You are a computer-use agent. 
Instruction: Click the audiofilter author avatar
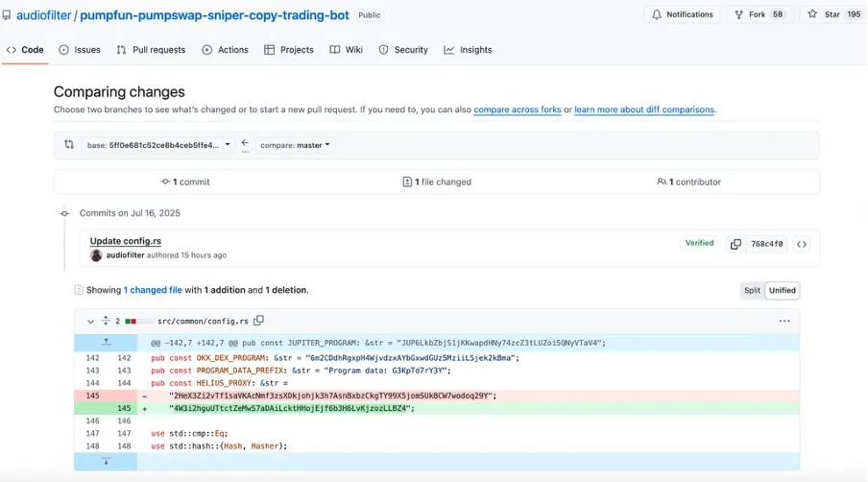tap(96, 255)
